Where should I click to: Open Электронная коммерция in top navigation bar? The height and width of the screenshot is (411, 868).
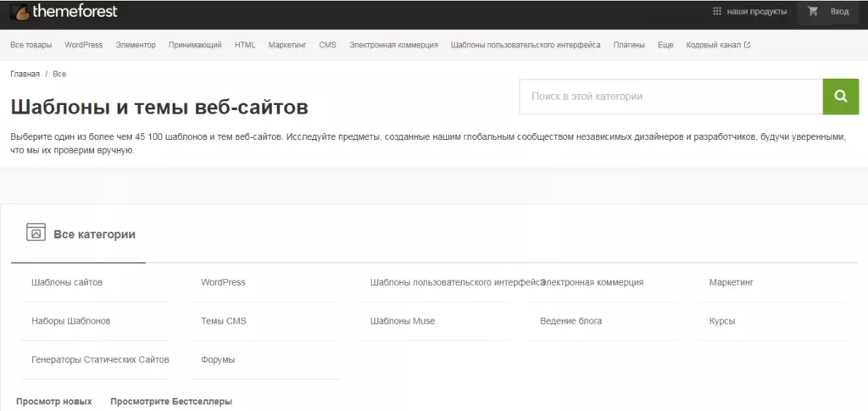393,46
